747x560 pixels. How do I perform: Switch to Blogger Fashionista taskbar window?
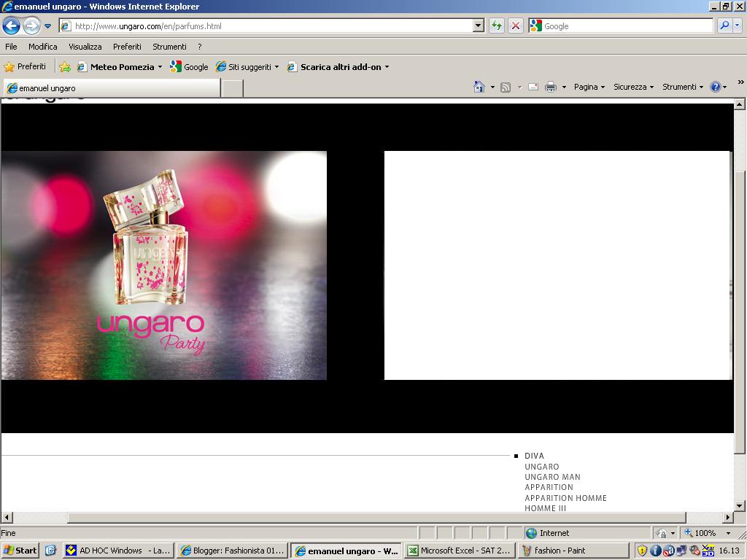(x=233, y=551)
